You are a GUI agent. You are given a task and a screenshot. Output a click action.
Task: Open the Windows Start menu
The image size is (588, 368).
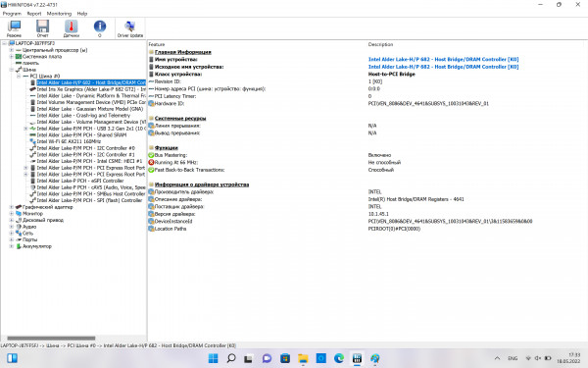click(x=213, y=358)
